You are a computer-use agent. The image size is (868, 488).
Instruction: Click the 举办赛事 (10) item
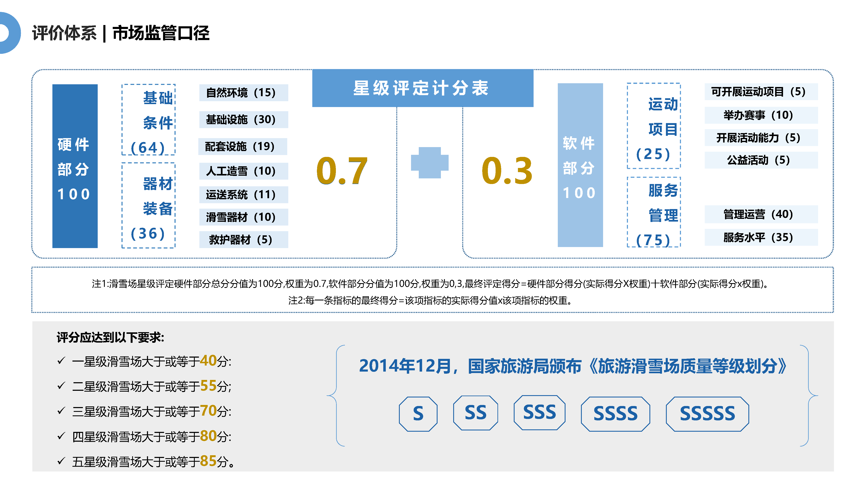coord(761,115)
